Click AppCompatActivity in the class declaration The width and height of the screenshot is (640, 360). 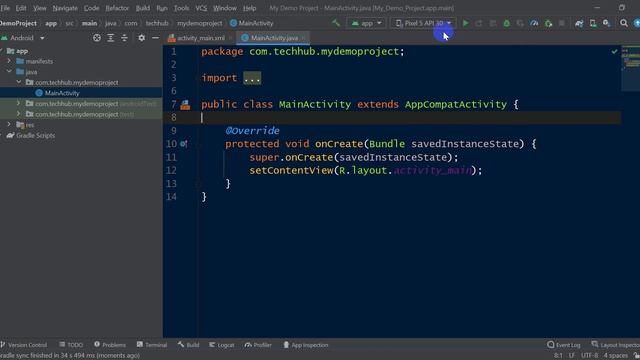(456, 104)
